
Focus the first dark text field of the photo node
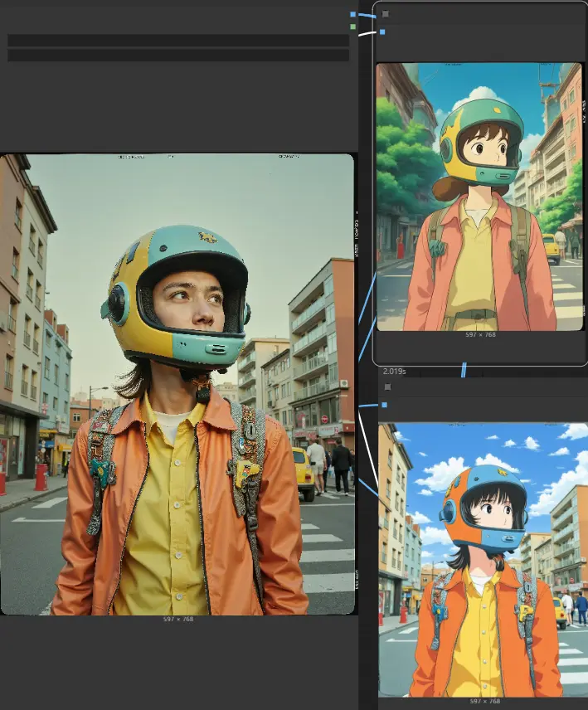pyautogui.click(x=178, y=41)
